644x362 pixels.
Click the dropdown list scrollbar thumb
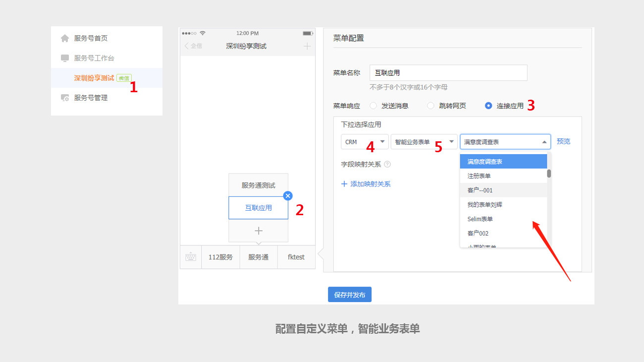549,174
